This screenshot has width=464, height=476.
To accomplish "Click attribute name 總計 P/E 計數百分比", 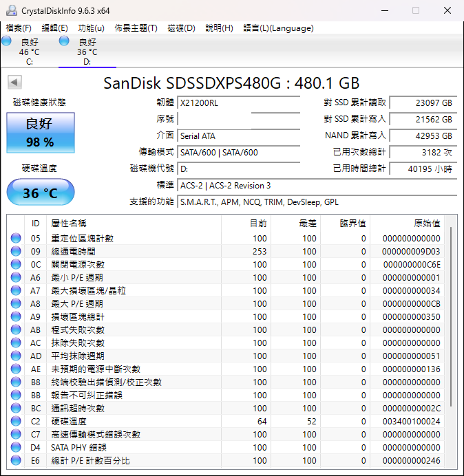I will click(90, 460).
